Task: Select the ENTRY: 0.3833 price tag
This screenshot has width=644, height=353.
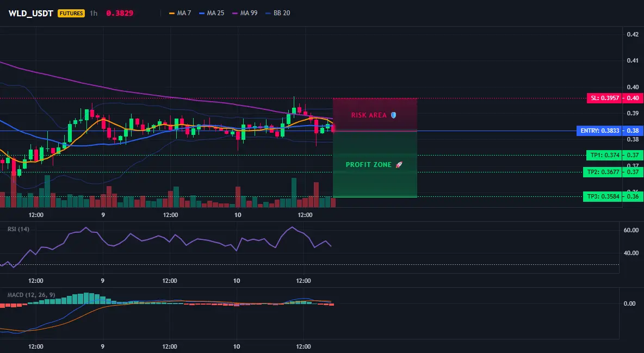Action: [x=599, y=131]
